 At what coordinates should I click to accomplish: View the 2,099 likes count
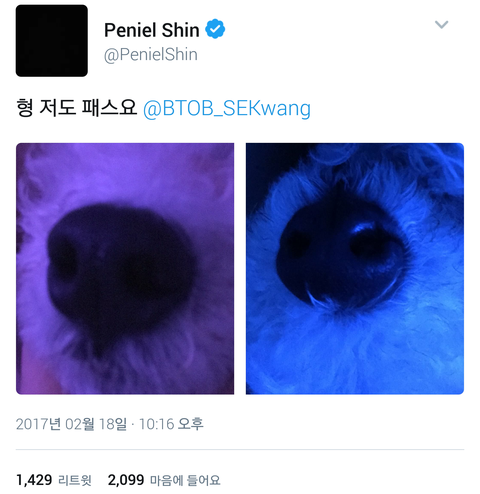[126, 480]
